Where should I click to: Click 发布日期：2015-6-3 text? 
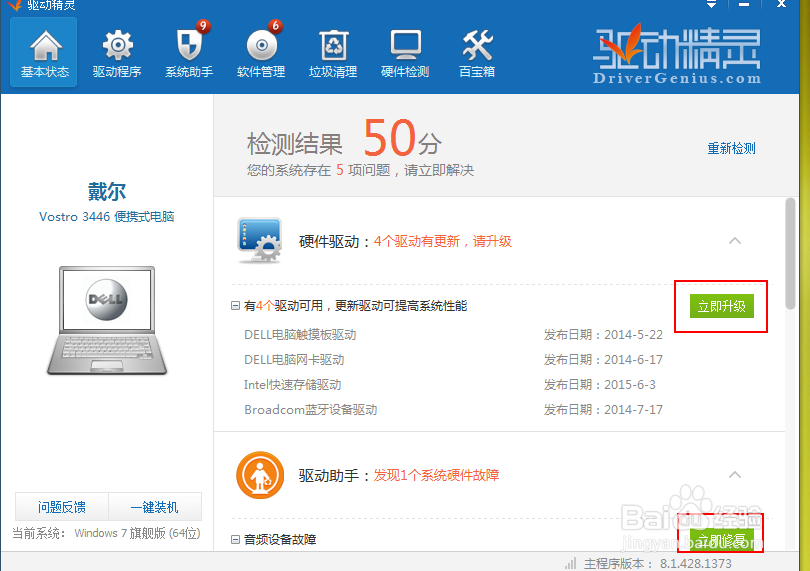[x=599, y=384]
